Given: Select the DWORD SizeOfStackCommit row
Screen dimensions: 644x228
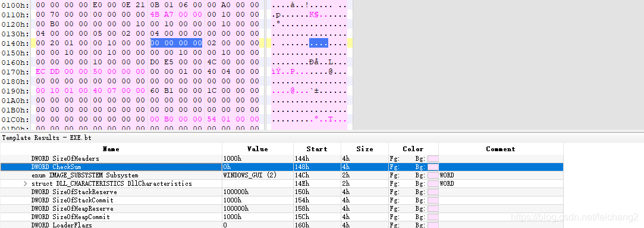Looking at the screenshot, I should click(282, 200).
